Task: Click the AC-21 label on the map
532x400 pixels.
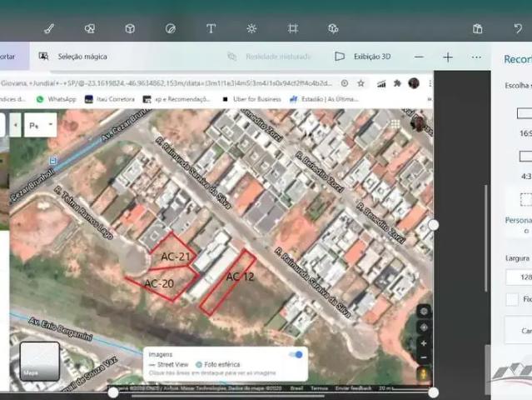Action: (176, 257)
